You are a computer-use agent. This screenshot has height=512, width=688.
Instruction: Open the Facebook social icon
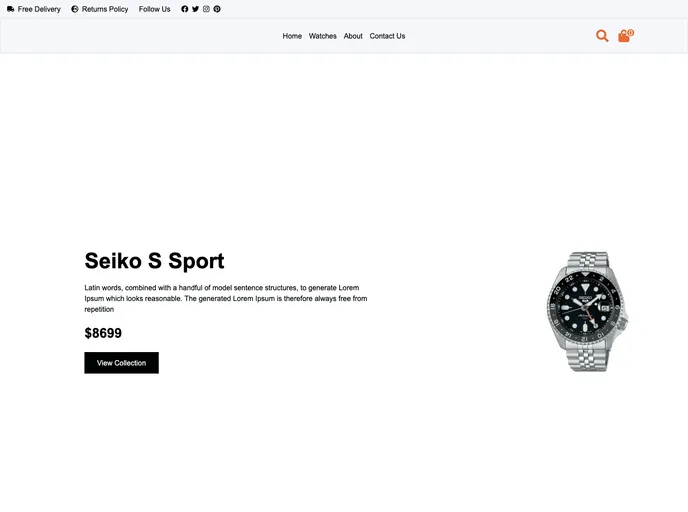point(185,9)
